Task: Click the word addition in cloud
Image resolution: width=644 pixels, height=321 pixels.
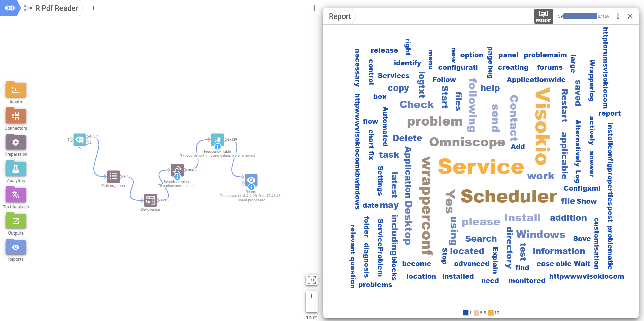Action: pos(568,218)
